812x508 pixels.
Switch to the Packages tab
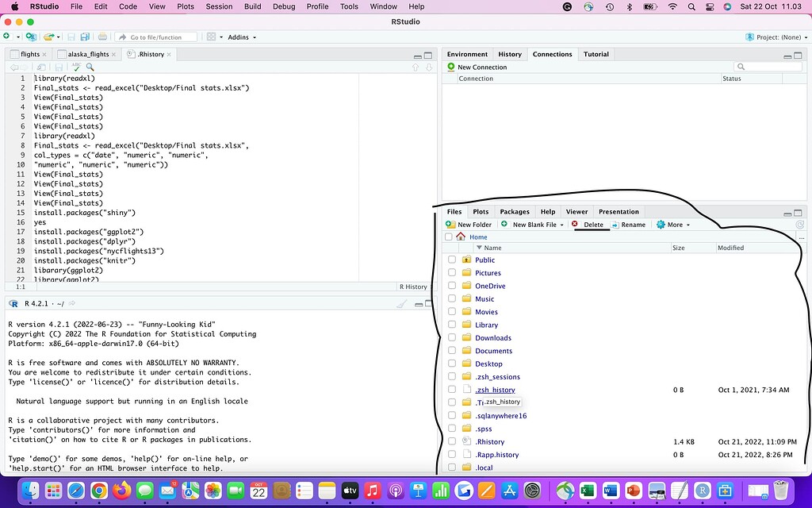pyautogui.click(x=515, y=211)
